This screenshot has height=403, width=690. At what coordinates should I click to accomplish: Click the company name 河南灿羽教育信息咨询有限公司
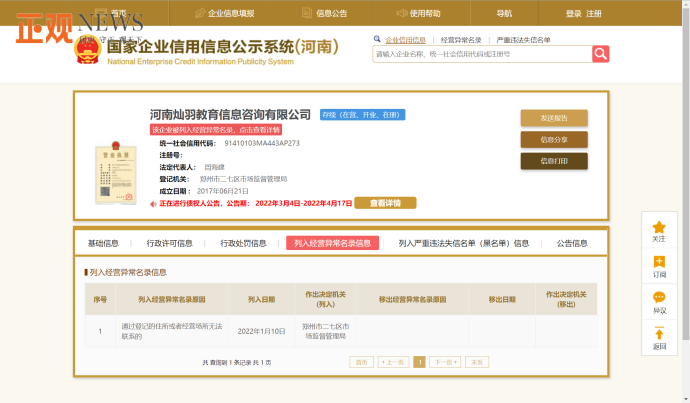coord(230,115)
